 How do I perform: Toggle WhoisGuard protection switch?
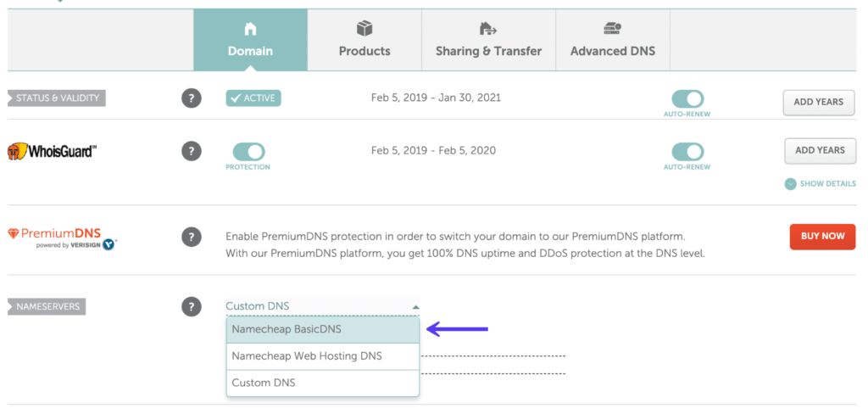(x=248, y=152)
